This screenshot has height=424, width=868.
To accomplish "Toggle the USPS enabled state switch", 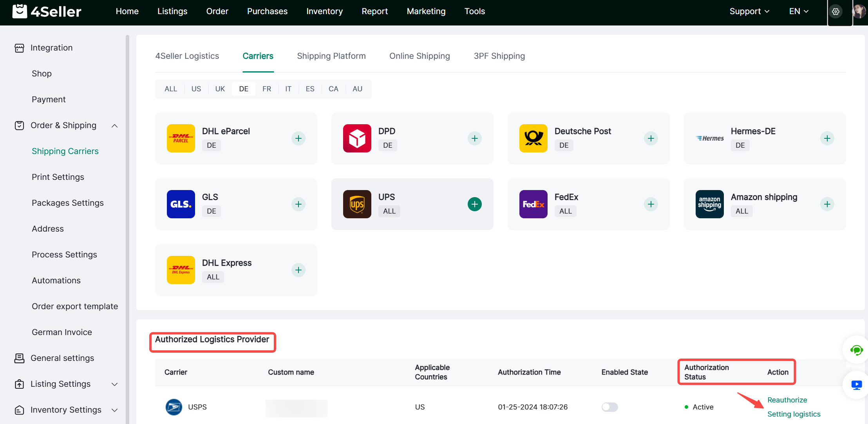I will click(x=609, y=407).
